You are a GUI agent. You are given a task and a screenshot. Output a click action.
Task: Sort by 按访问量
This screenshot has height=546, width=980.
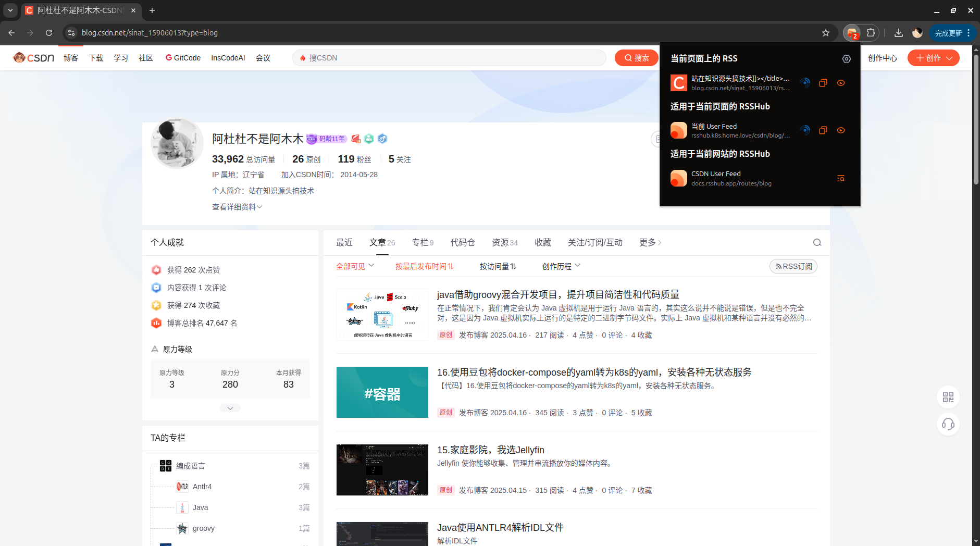click(498, 266)
